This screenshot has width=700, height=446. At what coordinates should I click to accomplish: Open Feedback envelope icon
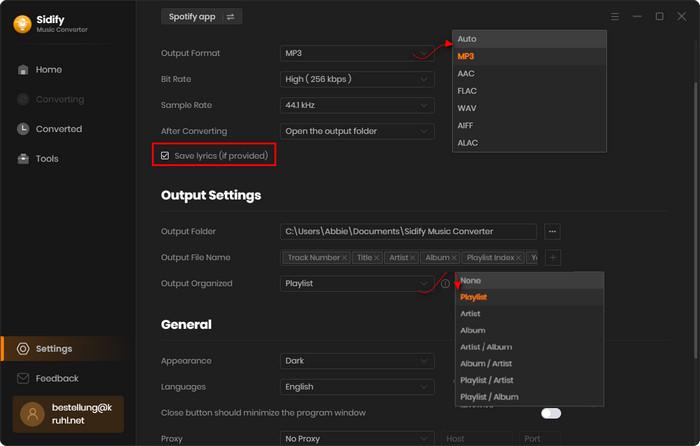click(x=22, y=379)
